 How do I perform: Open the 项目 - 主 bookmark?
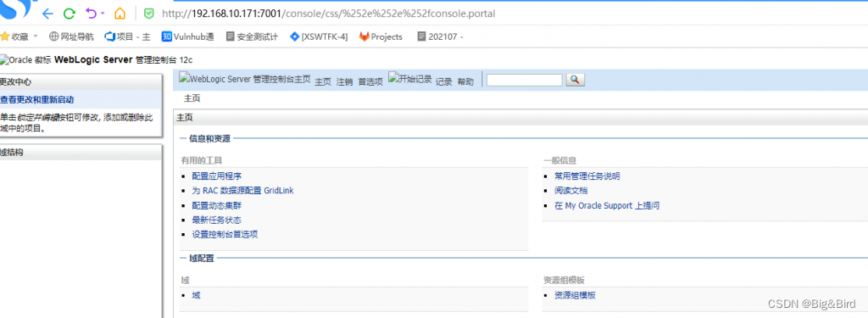pos(127,36)
